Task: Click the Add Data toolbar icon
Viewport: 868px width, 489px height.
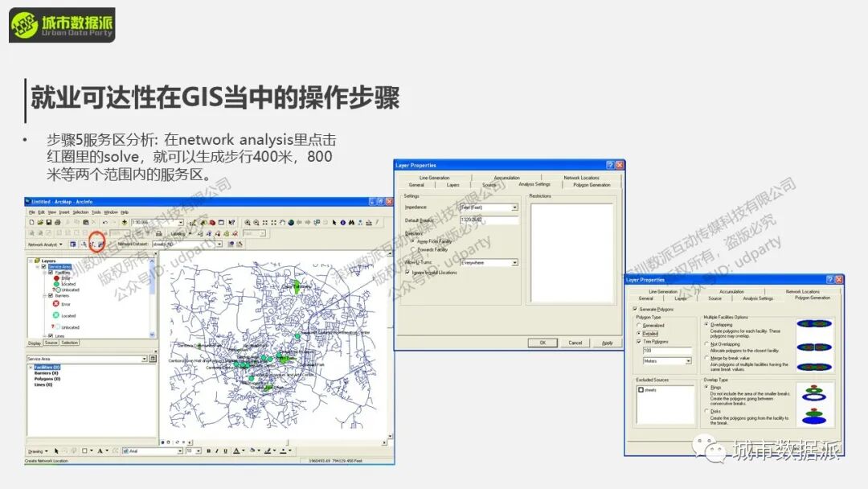Action: coord(125,222)
